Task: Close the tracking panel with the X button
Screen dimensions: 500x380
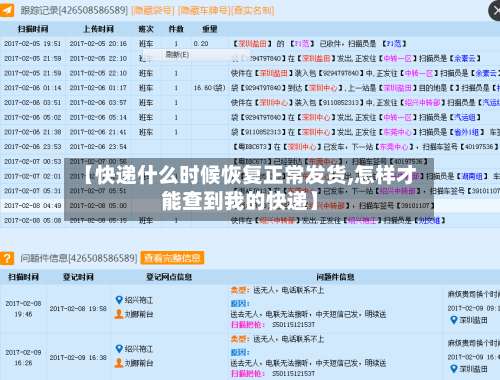Action: [x=495, y=11]
